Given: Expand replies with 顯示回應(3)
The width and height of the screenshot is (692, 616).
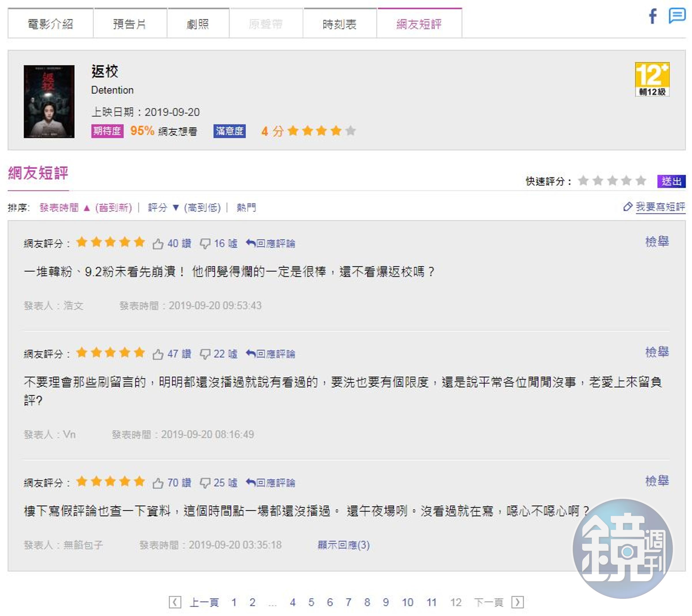Looking at the screenshot, I should coord(343,545).
